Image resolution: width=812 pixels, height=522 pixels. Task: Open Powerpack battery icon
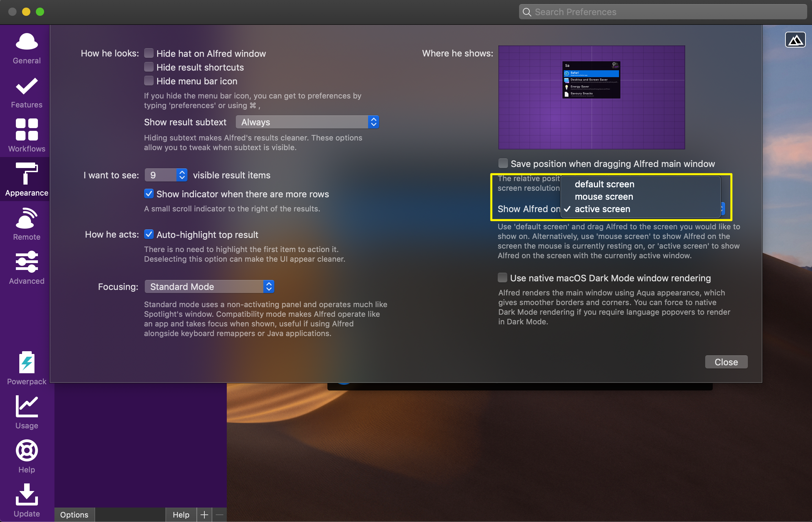27,363
